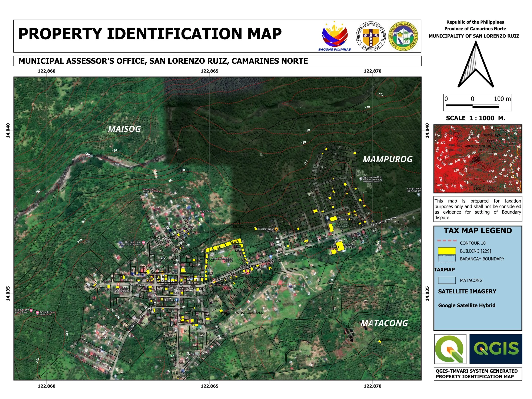The image size is (532, 399).
Task: Click the Province of Camarines Norte official seal
Action: [371, 36]
